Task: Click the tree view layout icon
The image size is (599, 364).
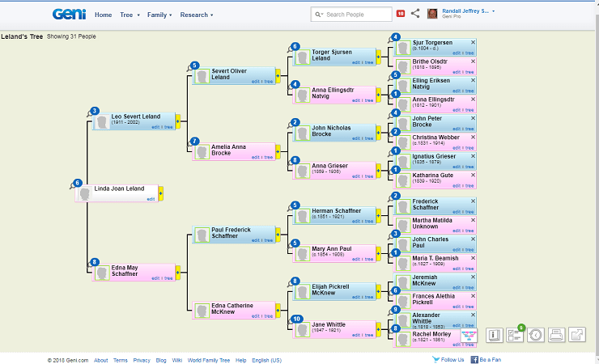Action: (470, 334)
